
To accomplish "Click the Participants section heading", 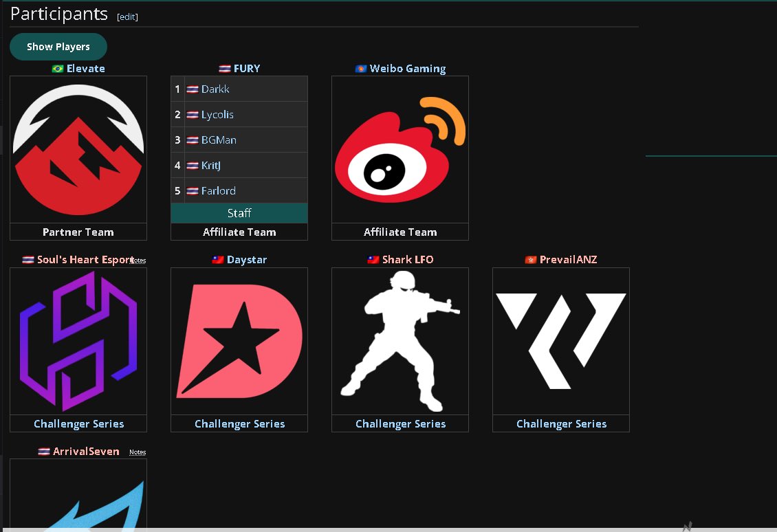I will click(59, 14).
